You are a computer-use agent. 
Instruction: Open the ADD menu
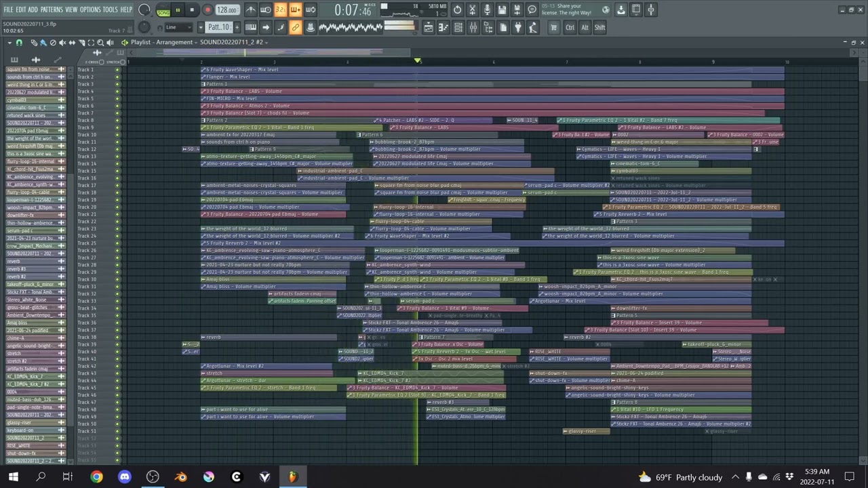tap(33, 9)
